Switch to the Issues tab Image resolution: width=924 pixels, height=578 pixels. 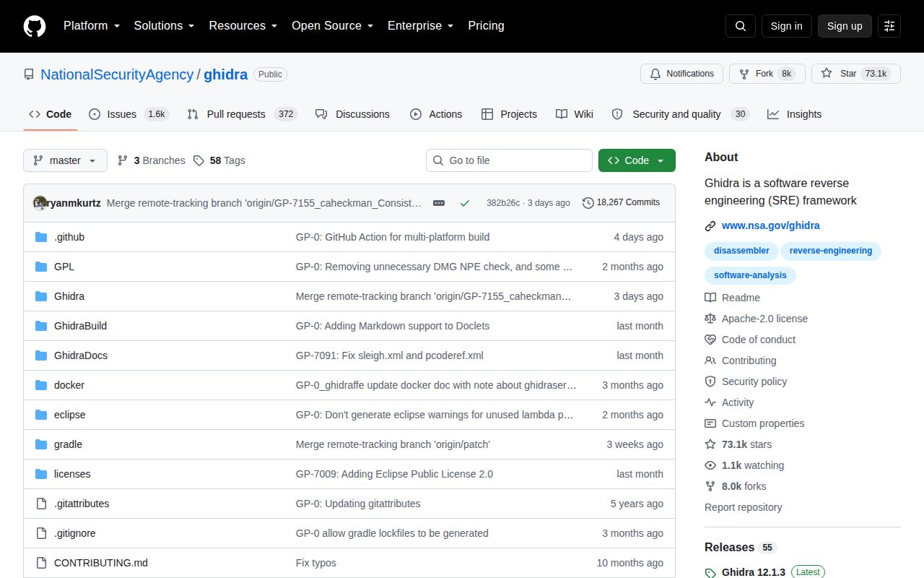(x=128, y=114)
